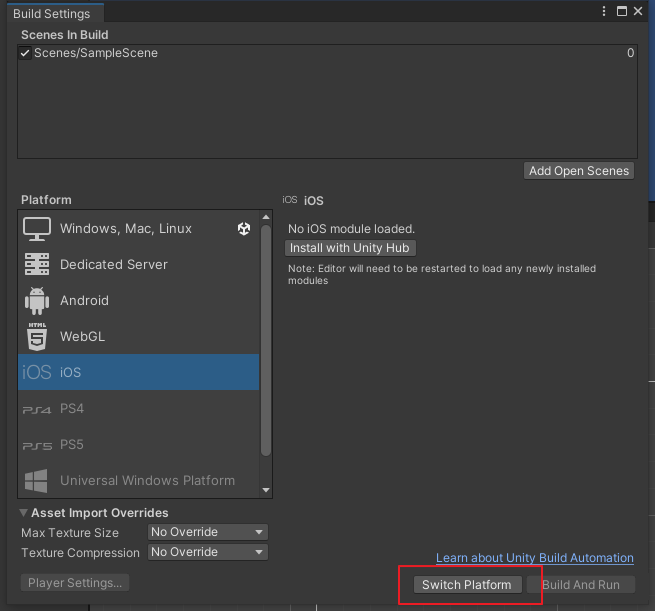The height and width of the screenshot is (611, 655).
Task: Click the Dedicated Server rack icon
Action: (x=37, y=264)
